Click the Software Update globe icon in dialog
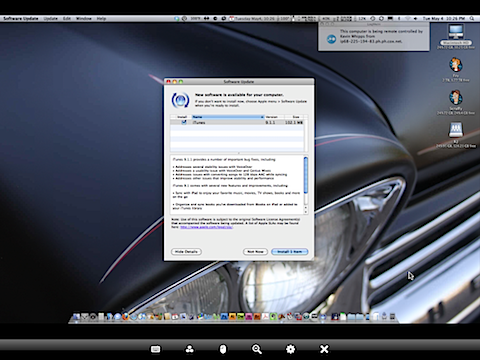Viewport: 480px width, 360px height. coord(180,100)
